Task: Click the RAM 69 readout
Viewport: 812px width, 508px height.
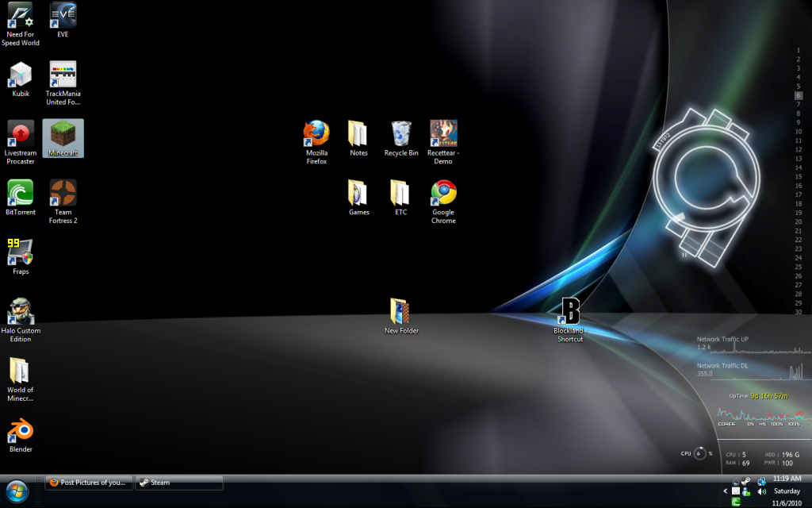Action: pyautogui.click(x=738, y=463)
